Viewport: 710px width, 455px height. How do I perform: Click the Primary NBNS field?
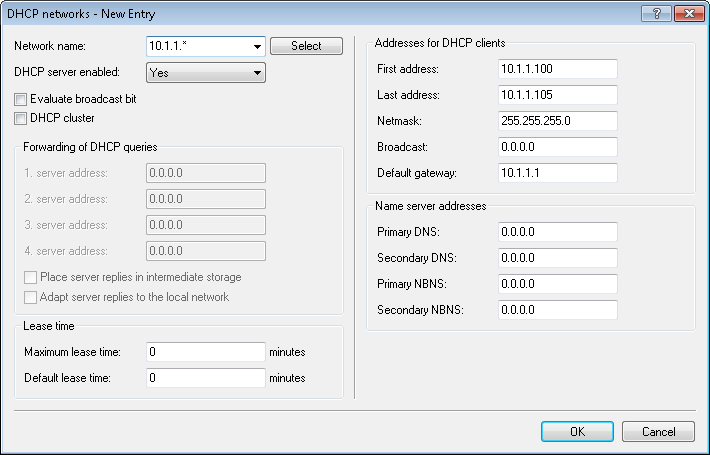pyautogui.click(x=557, y=284)
